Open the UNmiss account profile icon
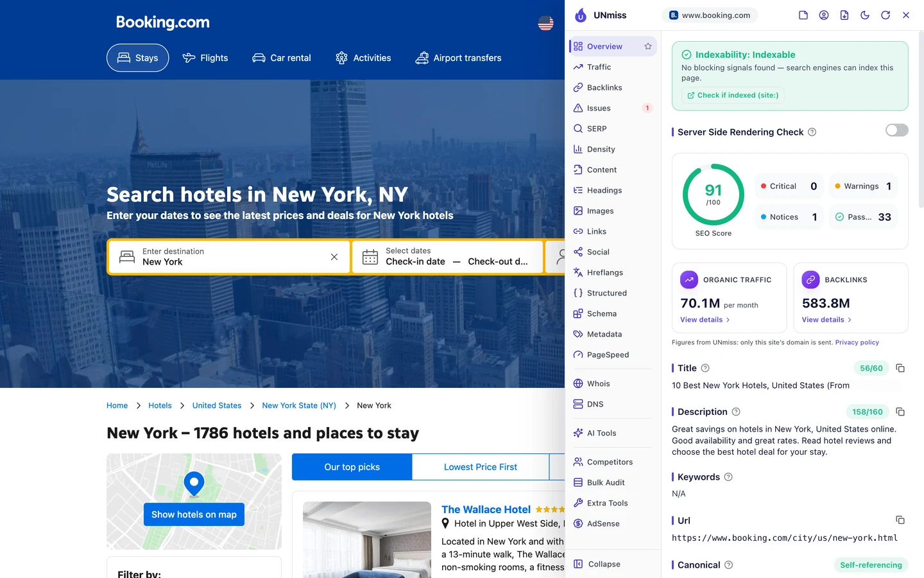The width and height of the screenshot is (924, 578). (824, 15)
